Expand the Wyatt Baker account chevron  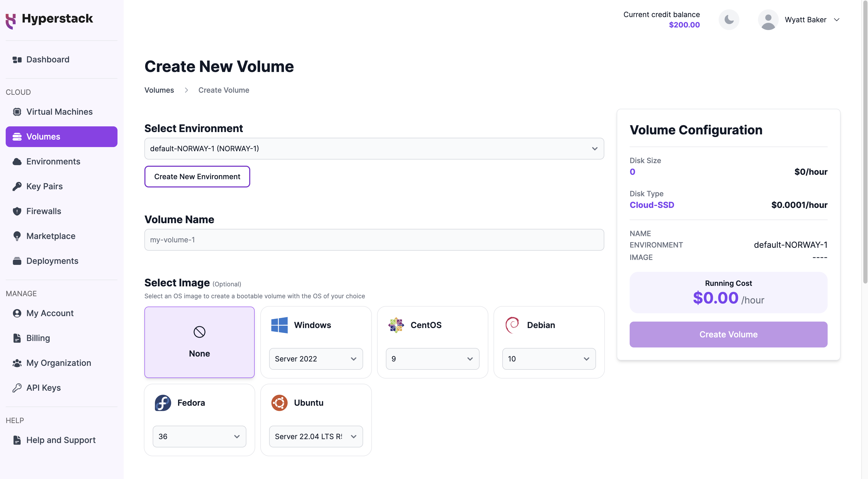coord(837,20)
